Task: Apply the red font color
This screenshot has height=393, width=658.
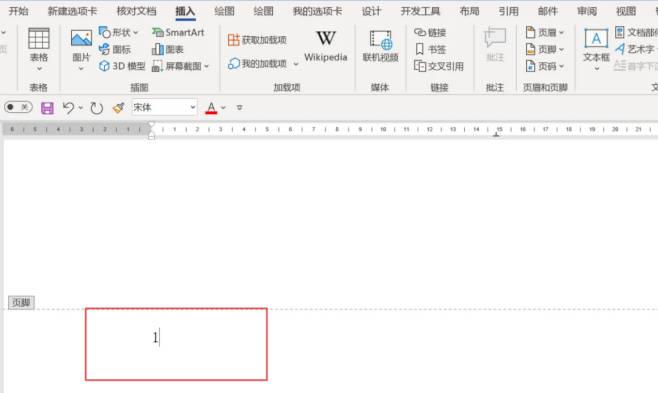Action: pos(211,108)
